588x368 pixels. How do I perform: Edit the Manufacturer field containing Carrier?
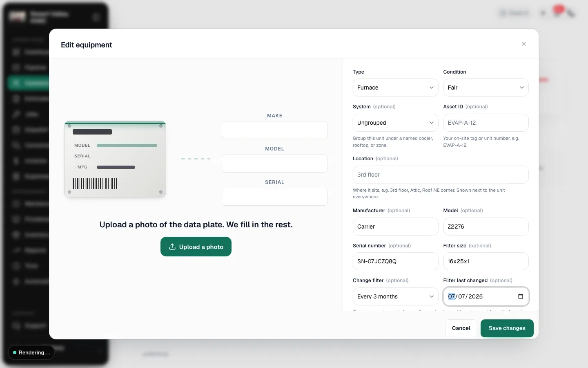click(x=395, y=227)
